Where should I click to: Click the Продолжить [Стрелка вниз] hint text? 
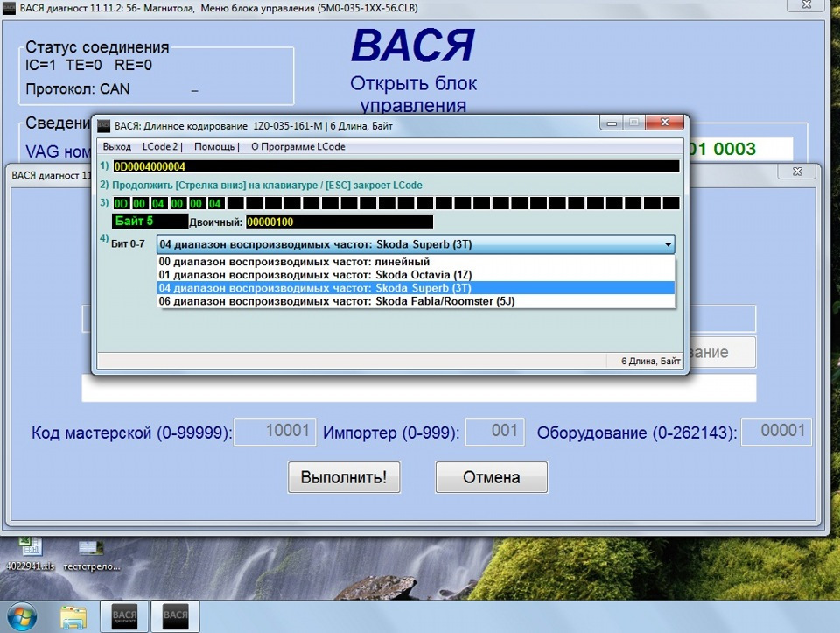click(267, 186)
